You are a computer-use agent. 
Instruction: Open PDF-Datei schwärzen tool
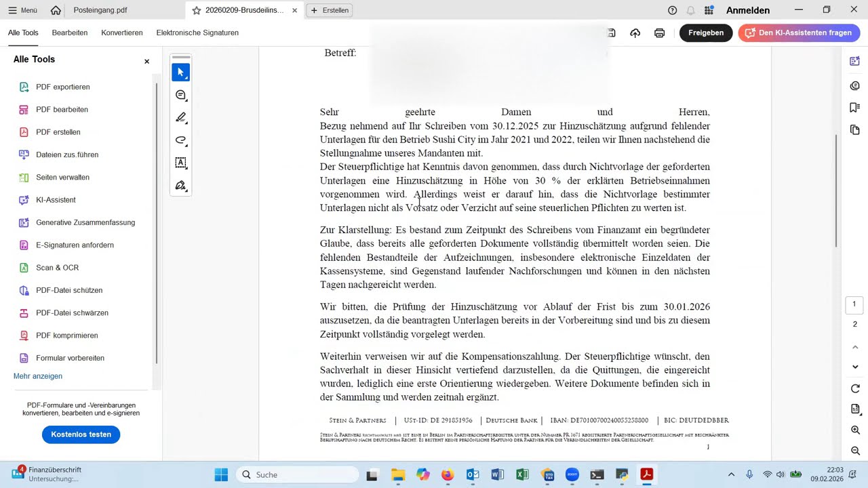coord(72,312)
